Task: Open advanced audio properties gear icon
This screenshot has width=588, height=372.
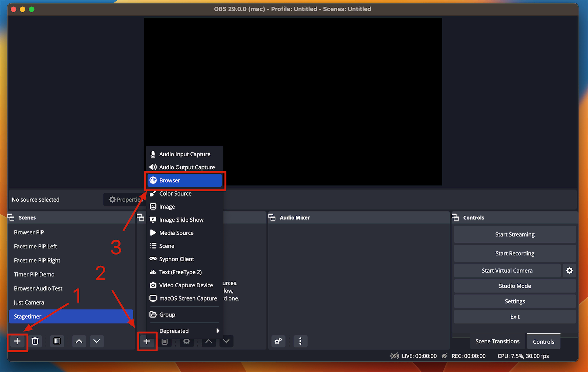Action: click(278, 341)
